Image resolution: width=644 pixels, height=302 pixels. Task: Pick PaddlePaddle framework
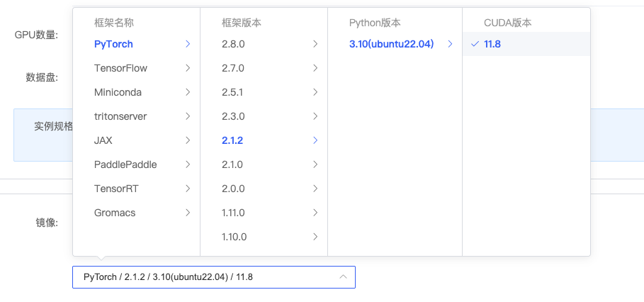pos(136,164)
